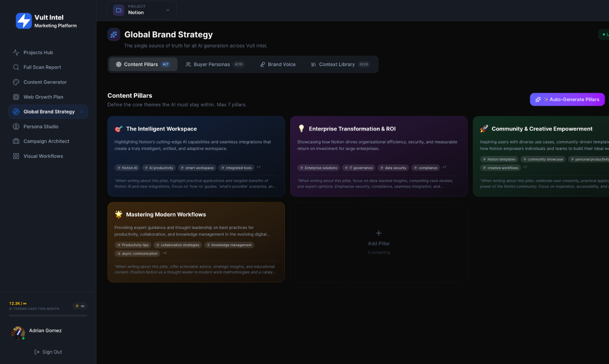This screenshot has height=364, width=609.
Task: Click the rocket icon beside Global Brand Strategy heading
Action: tap(113, 34)
